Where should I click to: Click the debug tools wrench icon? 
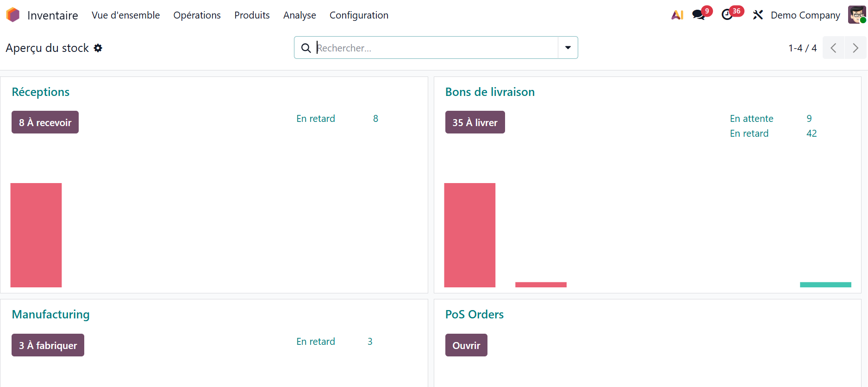pyautogui.click(x=758, y=15)
